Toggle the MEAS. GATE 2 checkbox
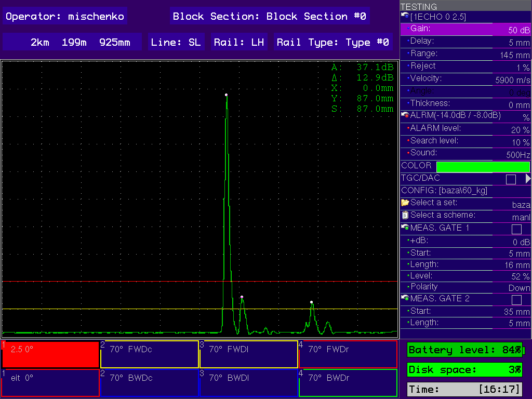Viewport: 532px width, 399px height. (516, 300)
